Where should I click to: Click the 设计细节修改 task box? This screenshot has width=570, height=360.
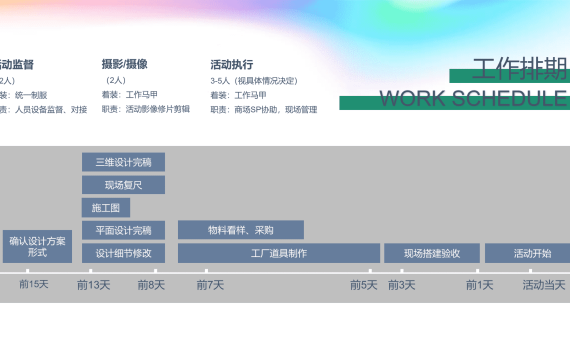click(123, 253)
